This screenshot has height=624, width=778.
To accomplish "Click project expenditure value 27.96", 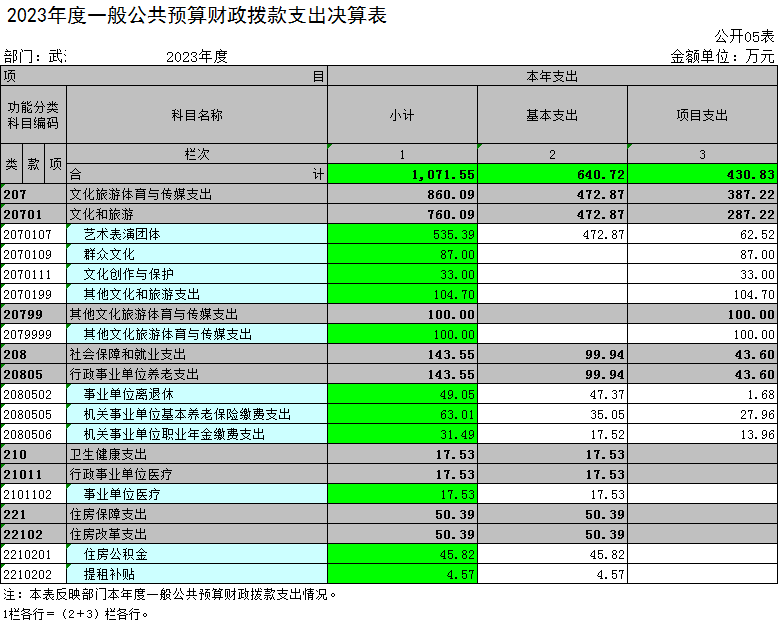I will (x=702, y=414).
